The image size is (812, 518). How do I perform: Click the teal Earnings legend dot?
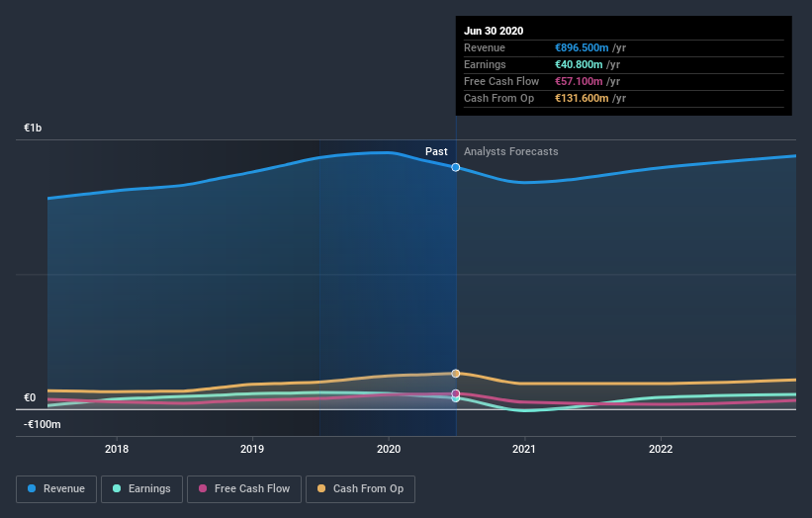coord(117,488)
